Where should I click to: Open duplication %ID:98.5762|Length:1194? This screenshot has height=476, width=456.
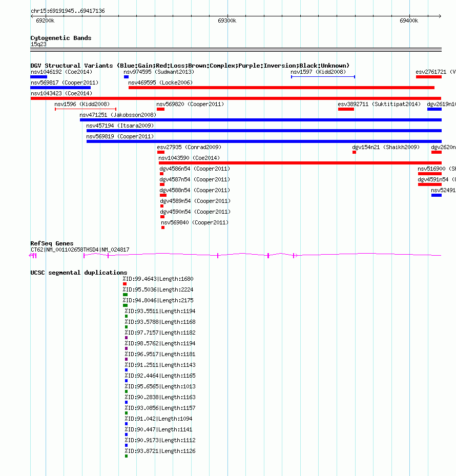(x=160, y=344)
